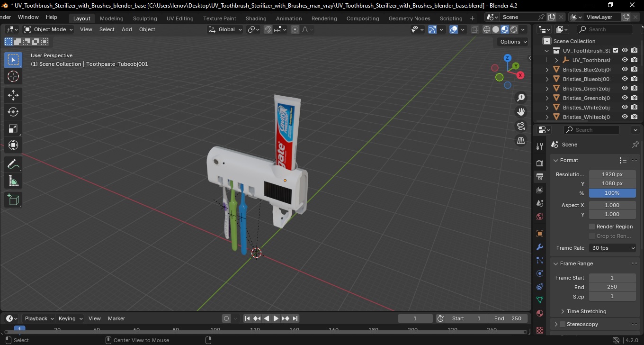Play the animation forward
Viewport: 644px width, 345px height.
tap(276, 318)
